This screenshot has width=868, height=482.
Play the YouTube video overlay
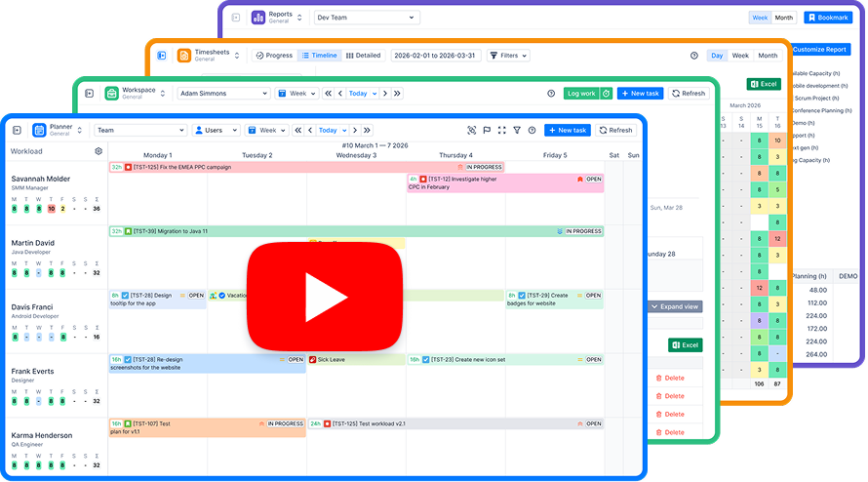click(x=325, y=297)
